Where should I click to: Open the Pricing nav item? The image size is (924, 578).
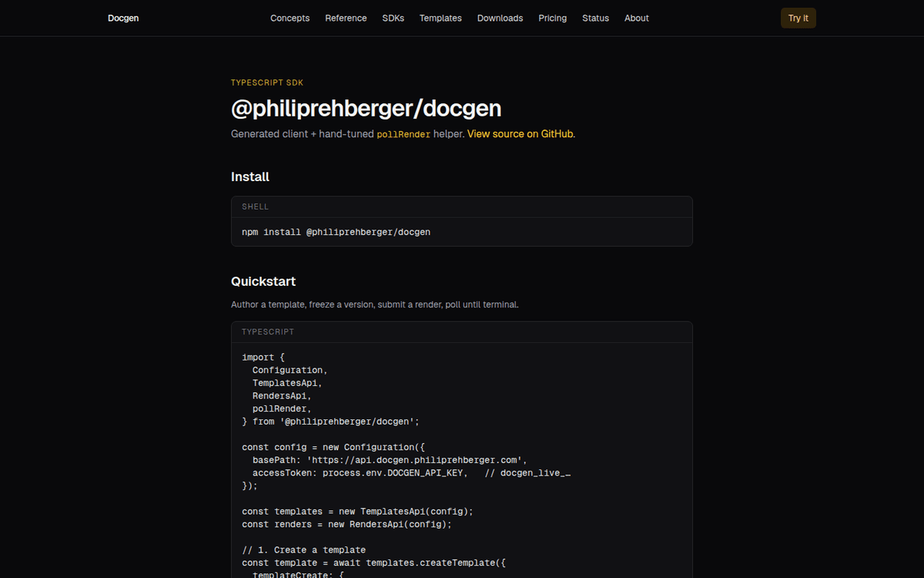pyautogui.click(x=552, y=18)
